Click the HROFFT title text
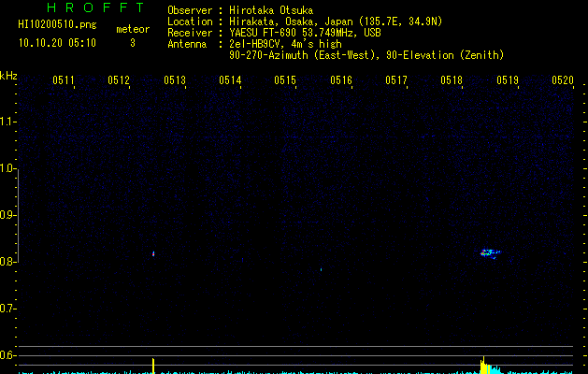This screenshot has width=588, height=374. point(95,7)
